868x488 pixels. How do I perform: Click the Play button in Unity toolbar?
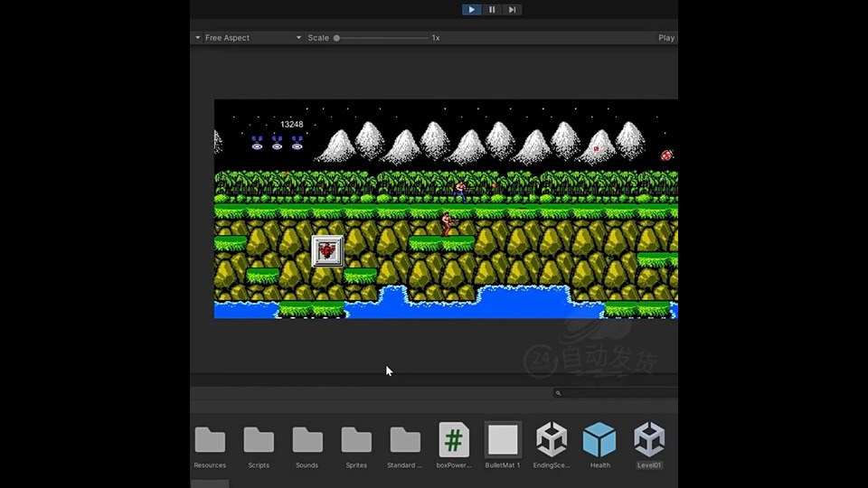tap(471, 9)
